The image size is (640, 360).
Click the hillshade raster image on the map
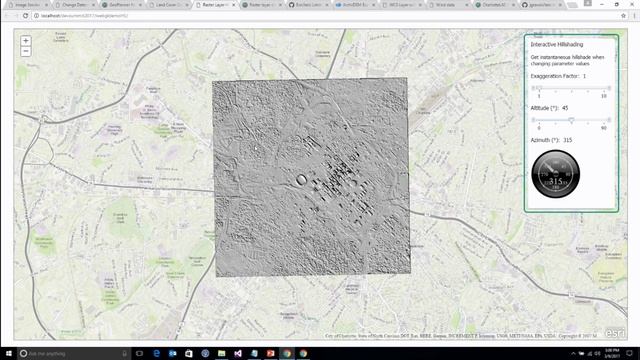(311, 177)
